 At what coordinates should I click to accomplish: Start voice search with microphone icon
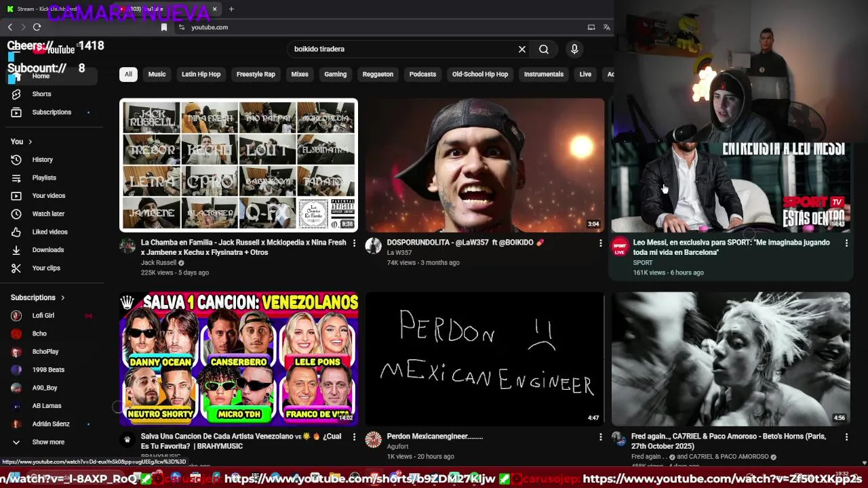coord(574,49)
